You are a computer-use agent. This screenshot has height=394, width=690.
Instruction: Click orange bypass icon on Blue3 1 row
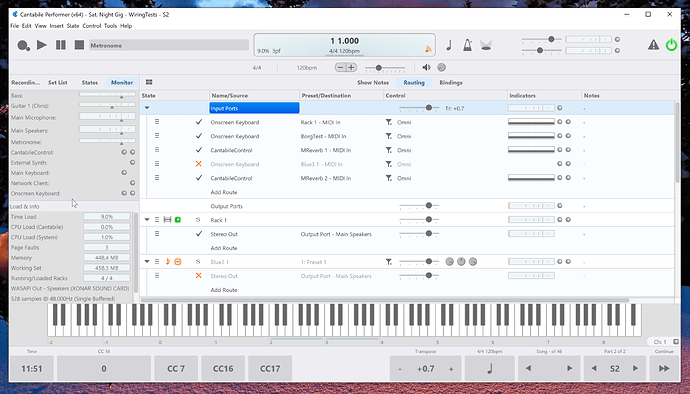tap(178, 262)
